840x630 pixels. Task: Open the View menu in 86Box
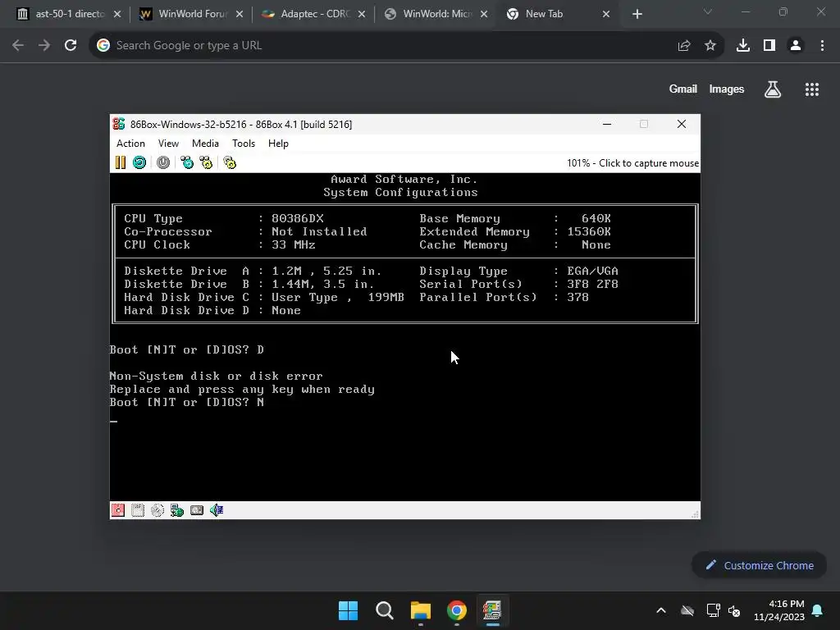(x=168, y=144)
